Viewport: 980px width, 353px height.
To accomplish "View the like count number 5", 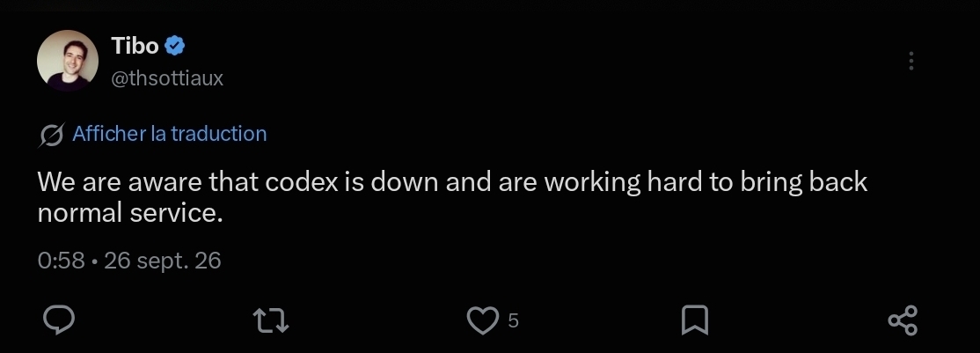I will [x=513, y=321].
